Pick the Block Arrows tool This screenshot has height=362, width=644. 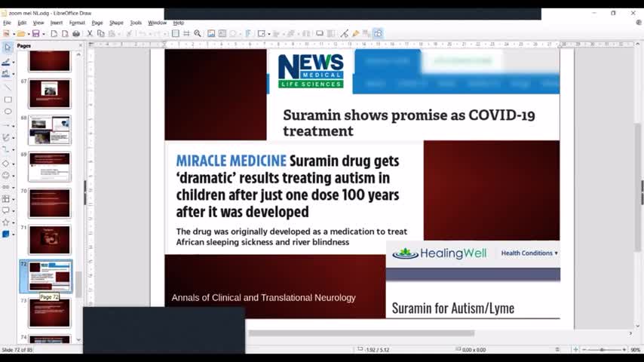tap(6, 187)
